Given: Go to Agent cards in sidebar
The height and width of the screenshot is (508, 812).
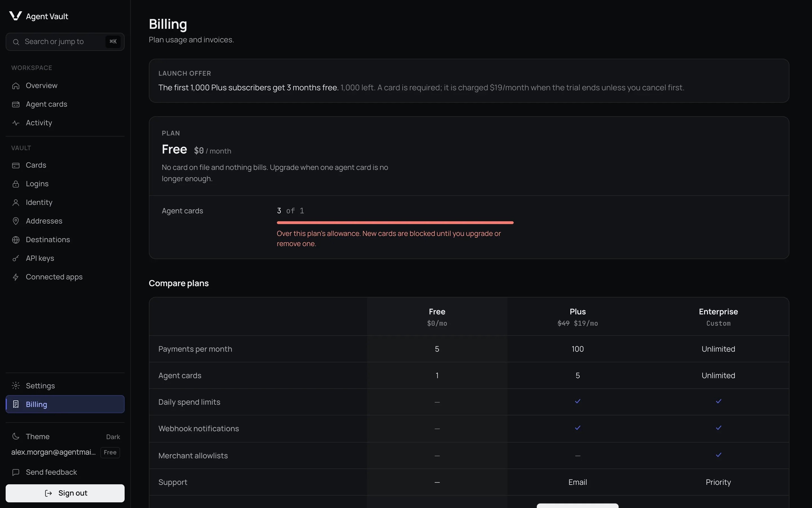Looking at the screenshot, I should [65, 104].
